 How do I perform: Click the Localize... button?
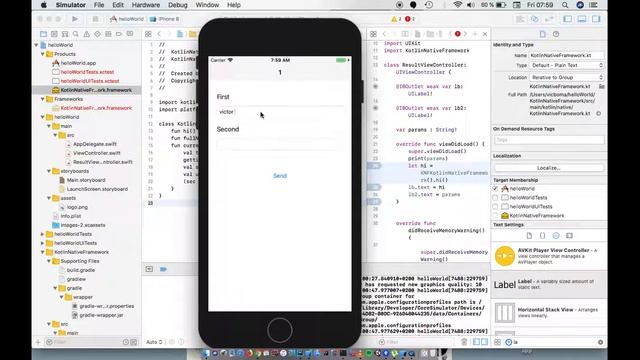549,168
